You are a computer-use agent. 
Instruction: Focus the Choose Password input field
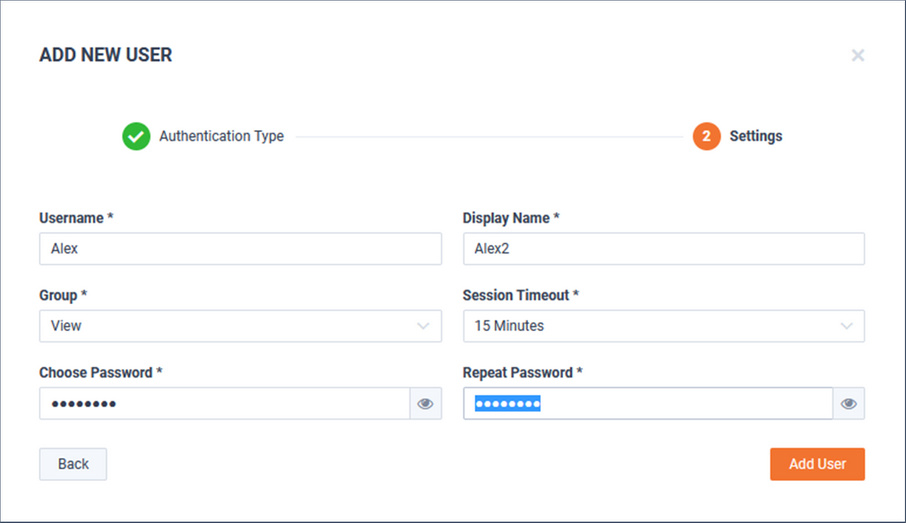[225, 403]
